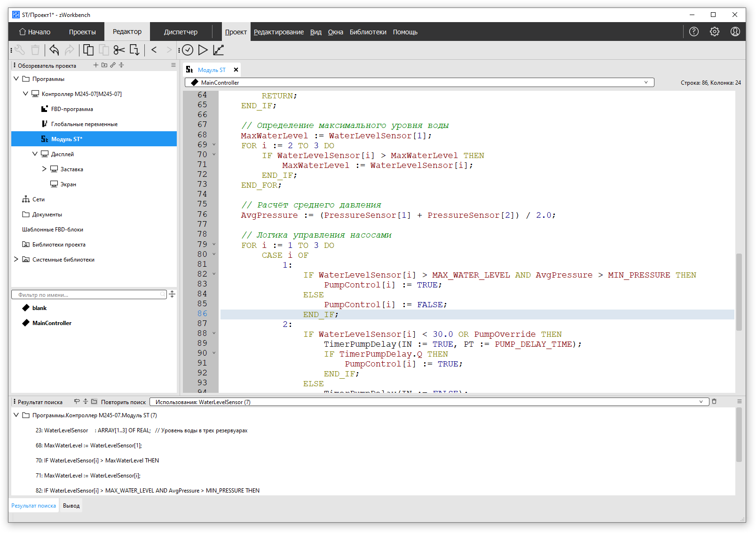Open the search results panel hamburger menu
The image size is (756, 533).
[x=740, y=401]
